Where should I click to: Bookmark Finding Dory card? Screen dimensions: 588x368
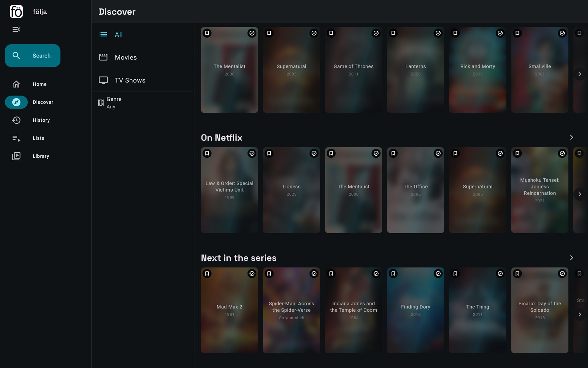tap(393, 273)
